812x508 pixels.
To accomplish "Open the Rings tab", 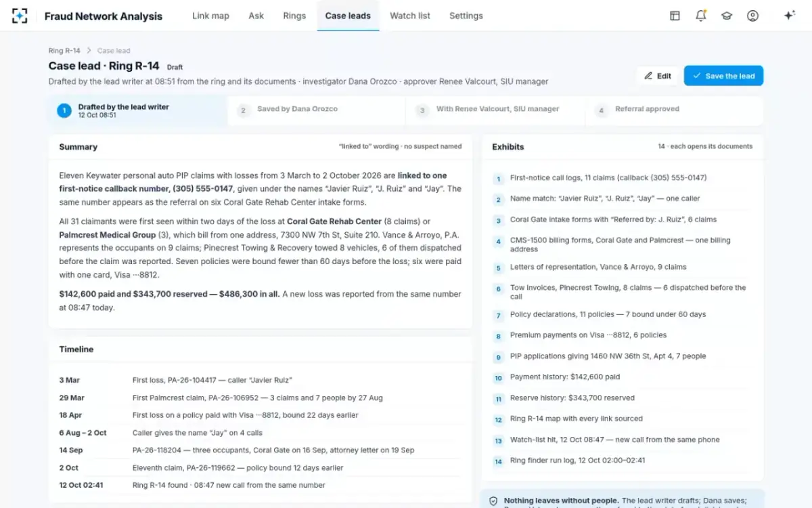I will [x=294, y=16].
